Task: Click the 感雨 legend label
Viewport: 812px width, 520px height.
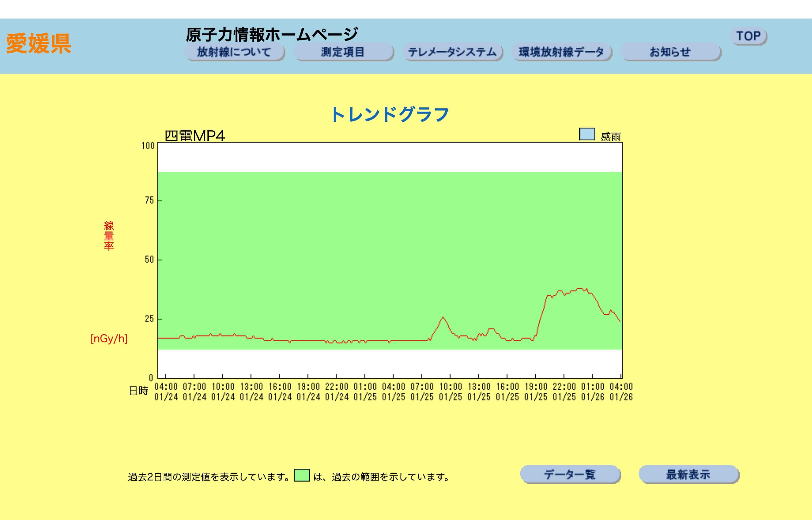Action: point(611,137)
